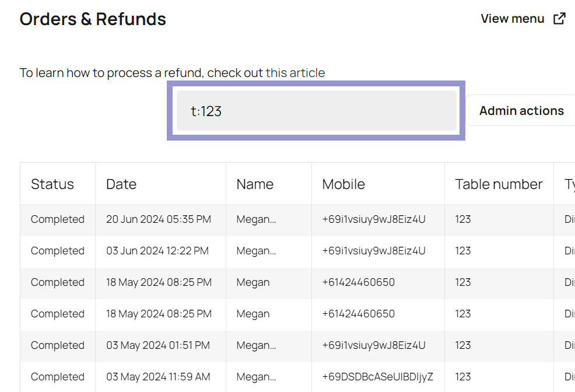Click the Table number column header

[499, 184]
